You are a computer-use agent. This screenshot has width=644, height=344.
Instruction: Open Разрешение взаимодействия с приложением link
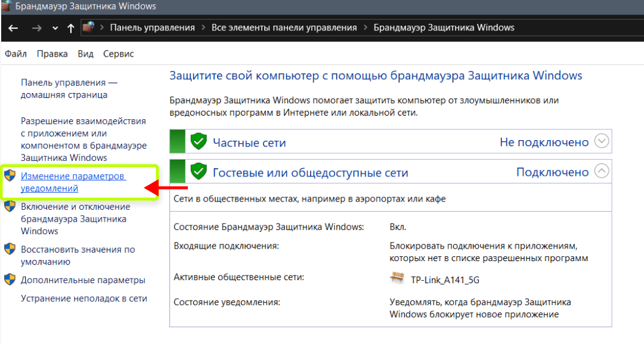pos(84,139)
